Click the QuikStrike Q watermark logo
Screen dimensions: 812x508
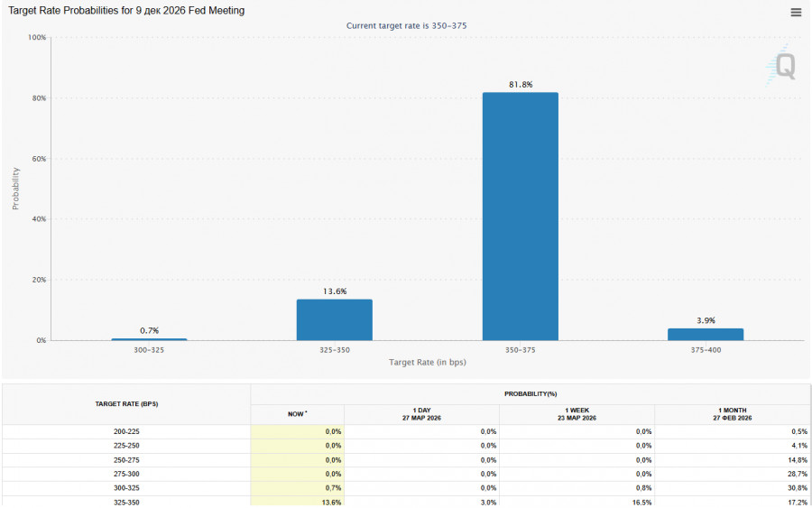click(x=784, y=66)
